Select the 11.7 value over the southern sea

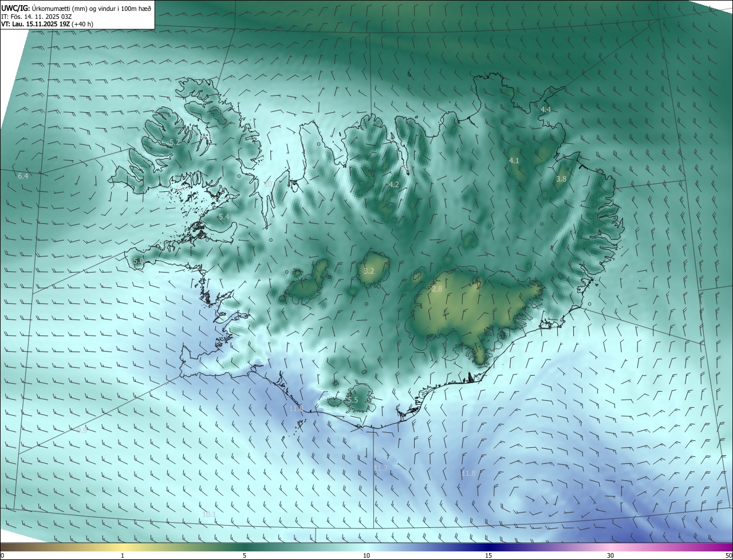(381, 468)
